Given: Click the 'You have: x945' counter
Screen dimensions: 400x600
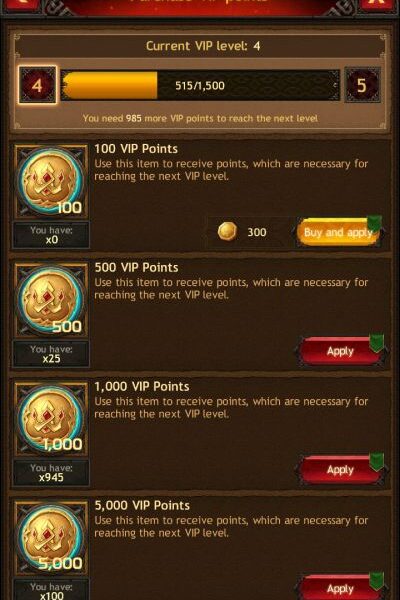Looking at the screenshot, I should tap(51, 472).
